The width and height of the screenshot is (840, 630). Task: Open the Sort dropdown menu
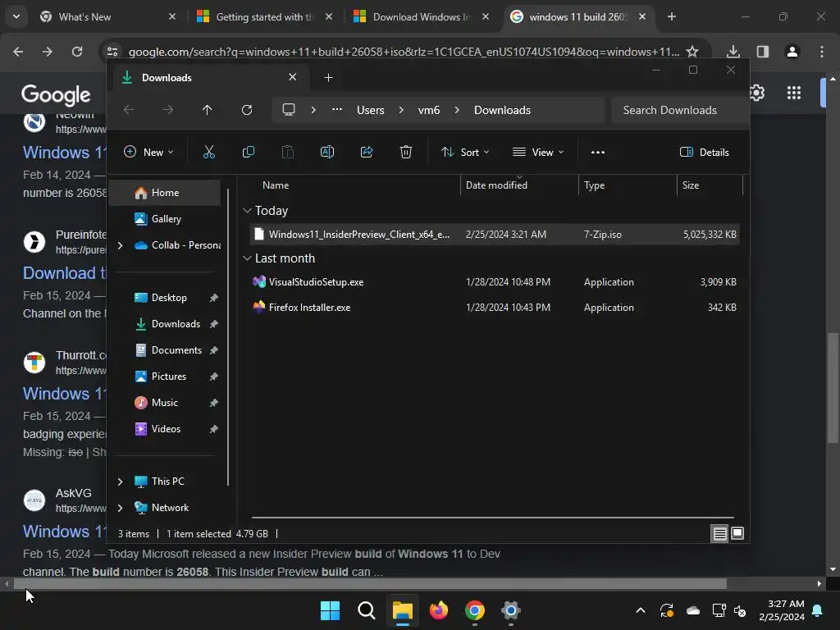tap(465, 152)
